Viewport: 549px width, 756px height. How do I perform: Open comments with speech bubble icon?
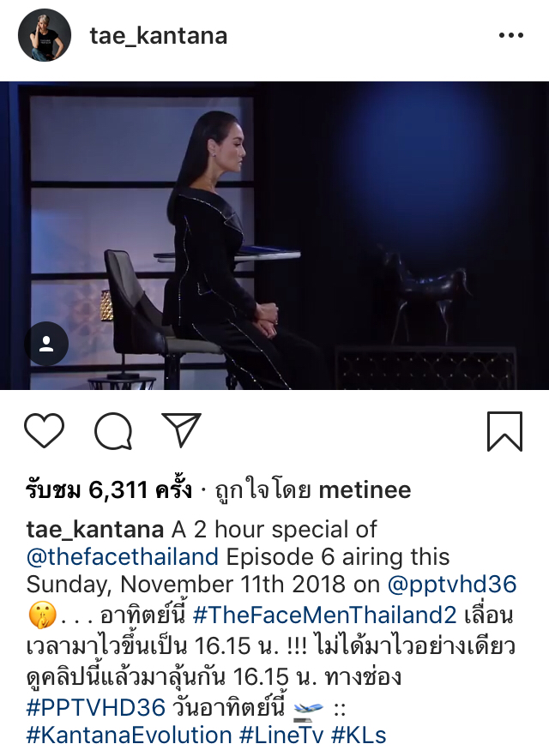tap(113, 430)
